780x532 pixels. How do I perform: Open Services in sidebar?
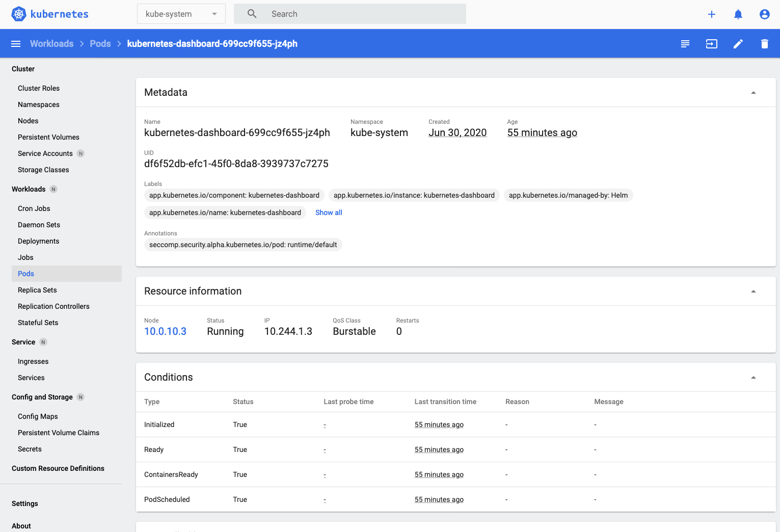[31, 378]
